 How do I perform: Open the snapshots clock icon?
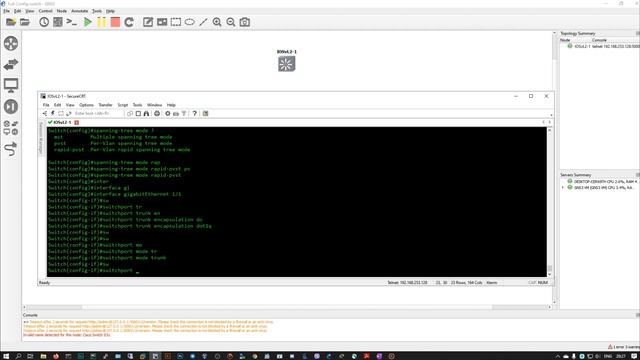[44, 22]
